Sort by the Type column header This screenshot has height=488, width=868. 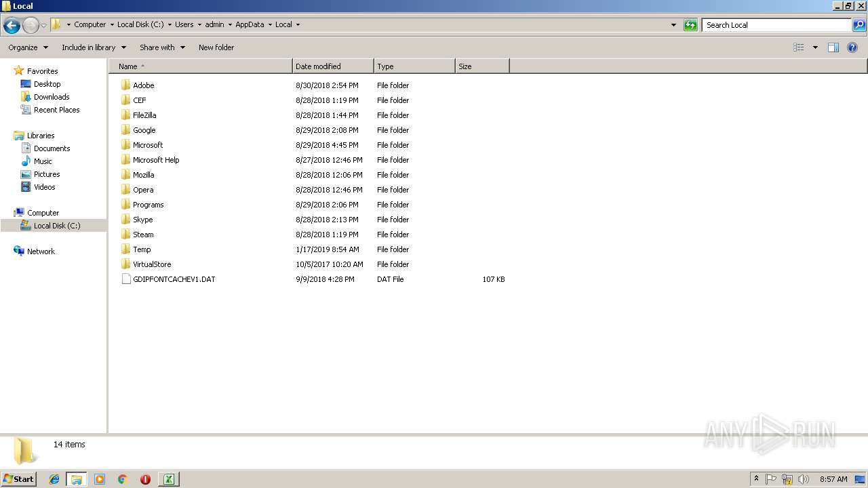click(x=414, y=66)
